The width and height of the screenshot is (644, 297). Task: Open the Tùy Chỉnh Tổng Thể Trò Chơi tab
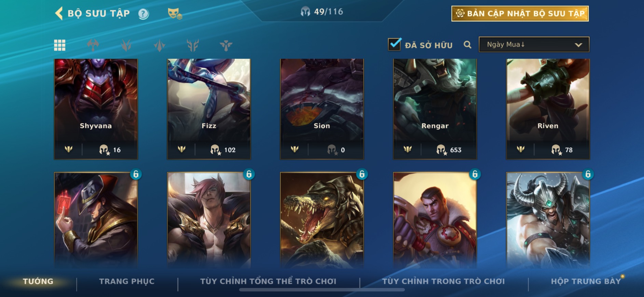(x=268, y=281)
